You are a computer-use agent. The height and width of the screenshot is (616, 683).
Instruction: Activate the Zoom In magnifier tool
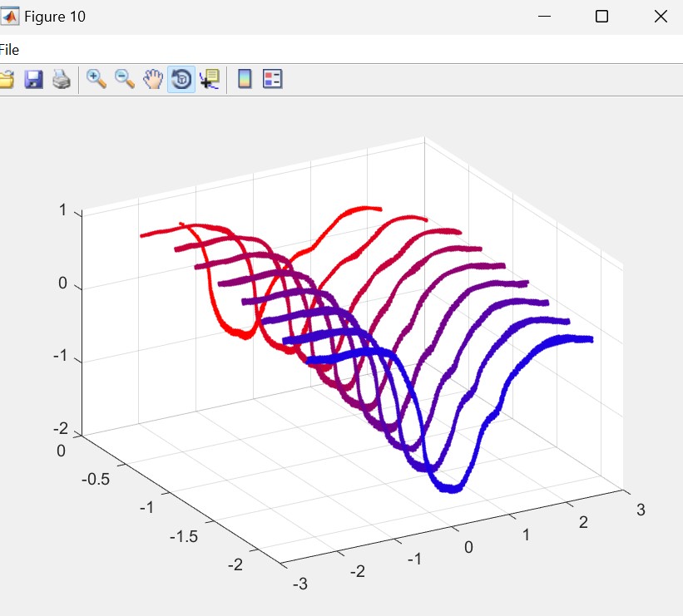[97, 80]
